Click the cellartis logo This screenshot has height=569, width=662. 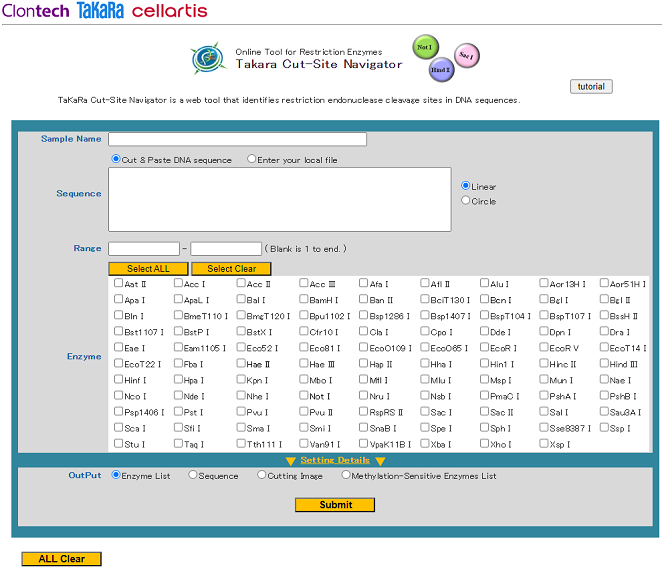(170, 11)
